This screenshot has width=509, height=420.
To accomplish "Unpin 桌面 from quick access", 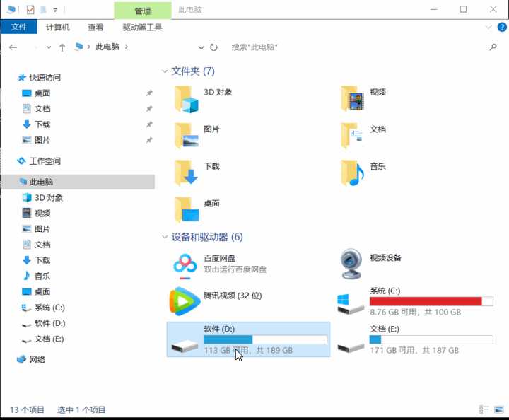I will tap(149, 93).
